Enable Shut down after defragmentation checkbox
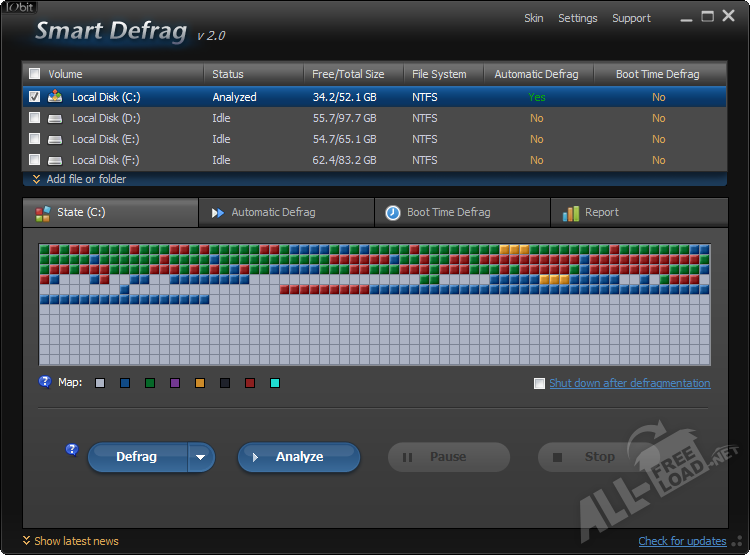 pyautogui.click(x=540, y=383)
